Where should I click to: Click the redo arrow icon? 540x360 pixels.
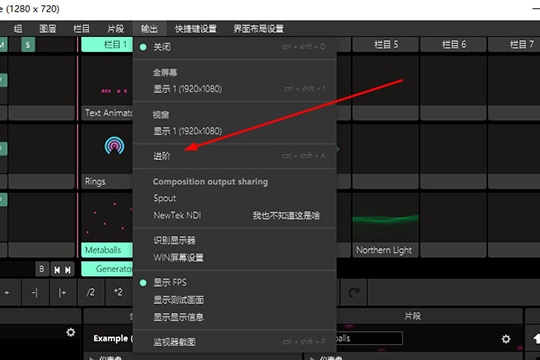(354, 292)
